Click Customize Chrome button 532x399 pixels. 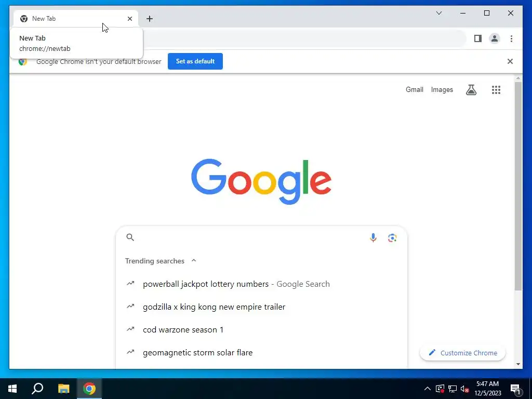tap(462, 353)
